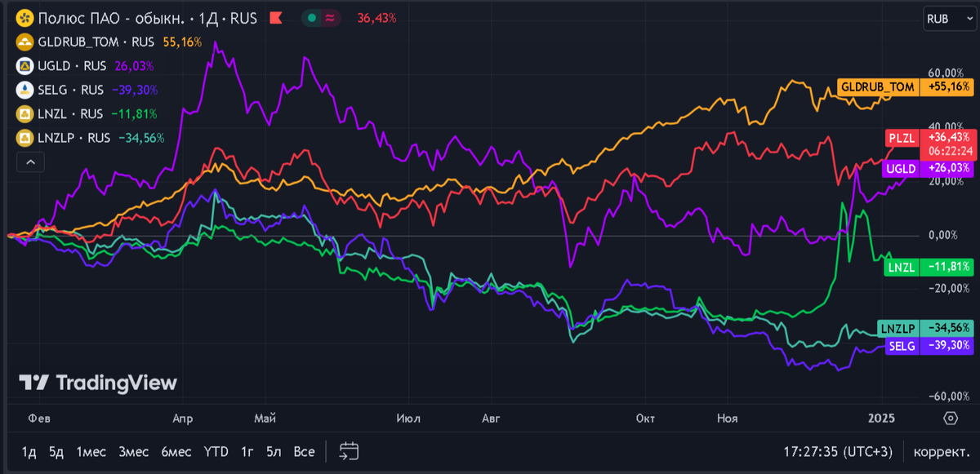980x474 pixels.
Task: Click the red flag icon beside RUS
Action: point(276,18)
